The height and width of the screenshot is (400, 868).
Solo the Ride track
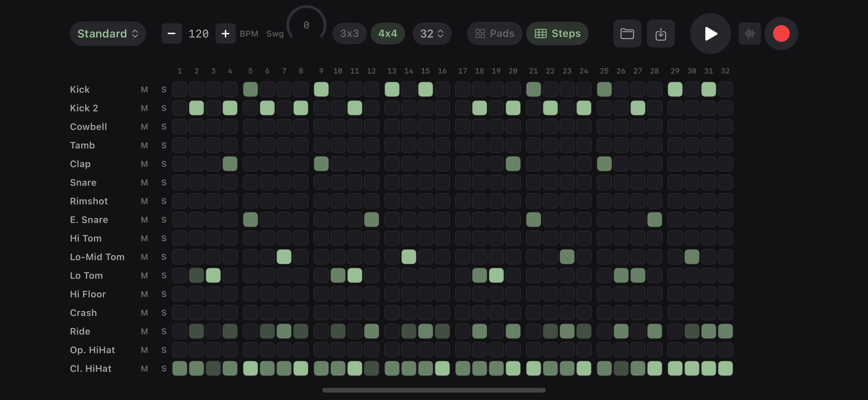164,331
